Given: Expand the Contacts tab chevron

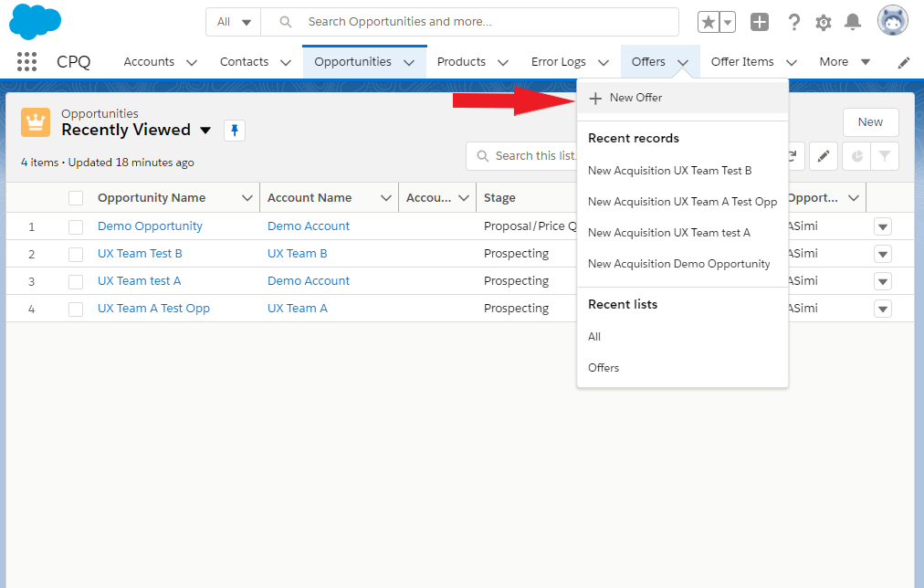Looking at the screenshot, I should [286, 62].
